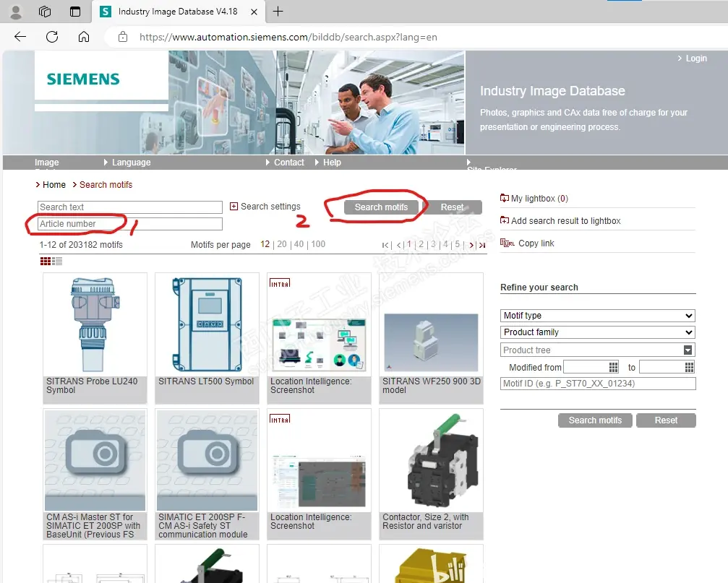Go to the browser home page

click(x=84, y=37)
